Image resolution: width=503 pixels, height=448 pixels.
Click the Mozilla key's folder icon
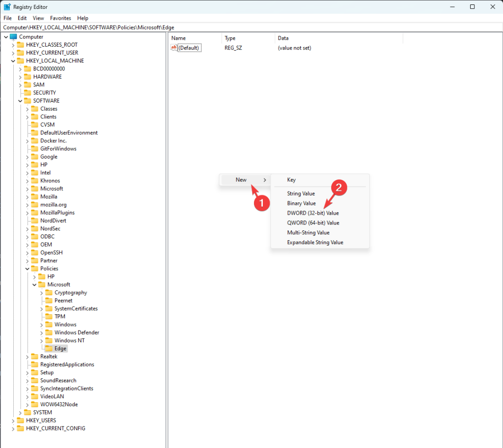click(x=33, y=196)
